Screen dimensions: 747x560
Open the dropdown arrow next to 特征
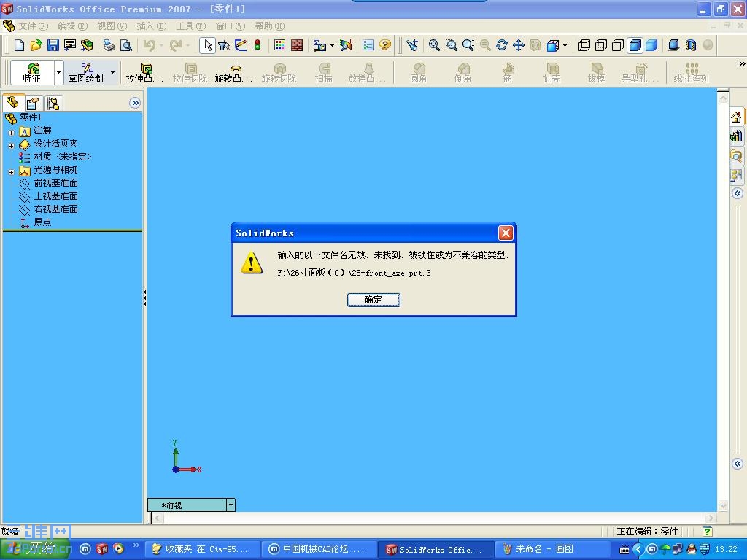58,72
